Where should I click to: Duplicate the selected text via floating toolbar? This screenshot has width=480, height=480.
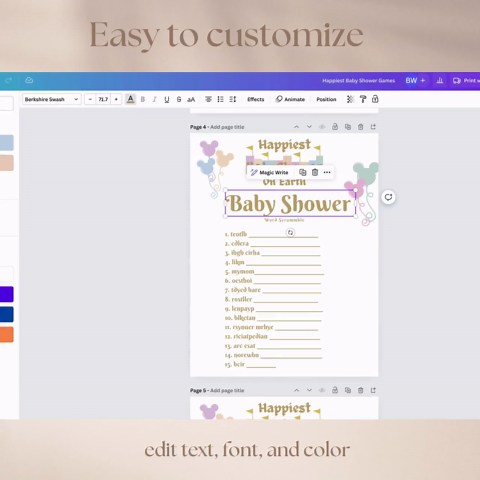click(x=302, y=172)
